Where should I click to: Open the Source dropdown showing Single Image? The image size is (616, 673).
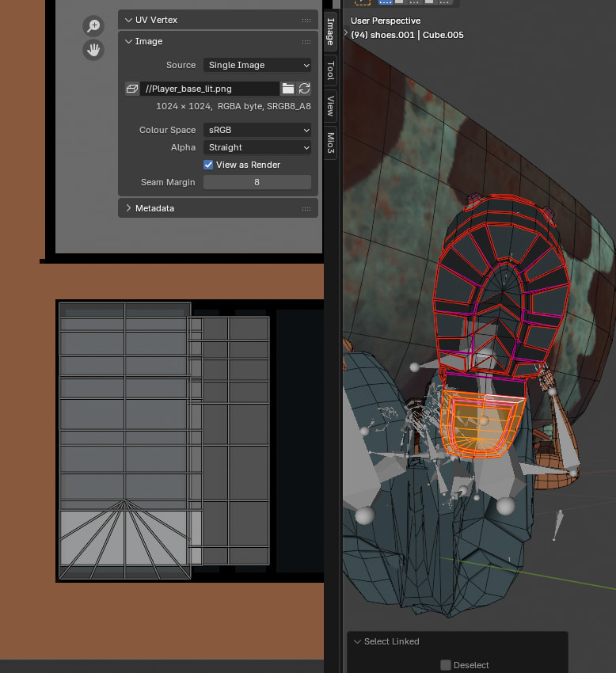(x=257, y=65)
